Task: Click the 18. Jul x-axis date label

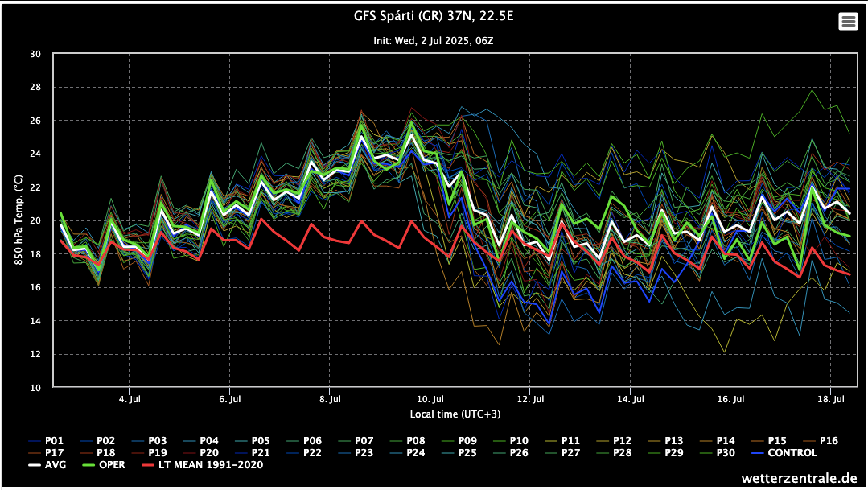Action: click(x=831, y=398)
